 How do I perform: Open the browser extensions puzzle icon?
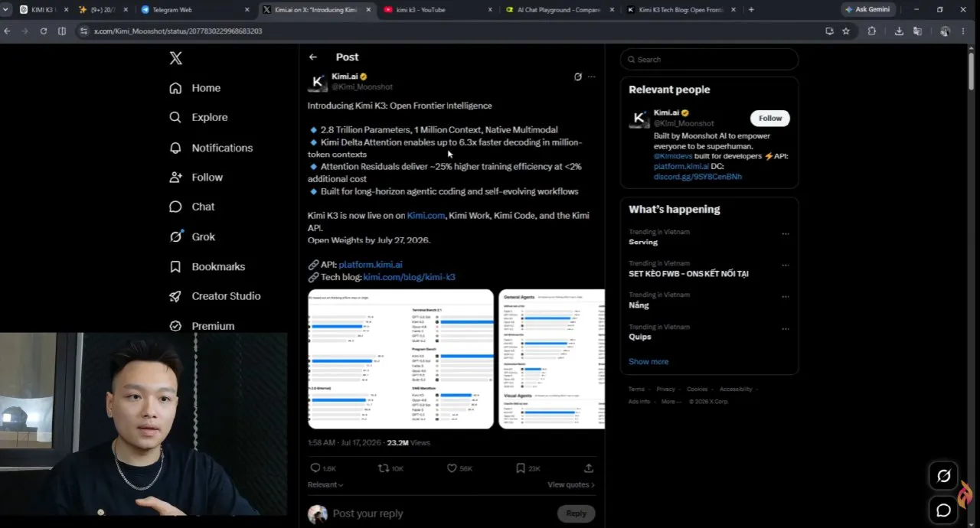(871, 31)
